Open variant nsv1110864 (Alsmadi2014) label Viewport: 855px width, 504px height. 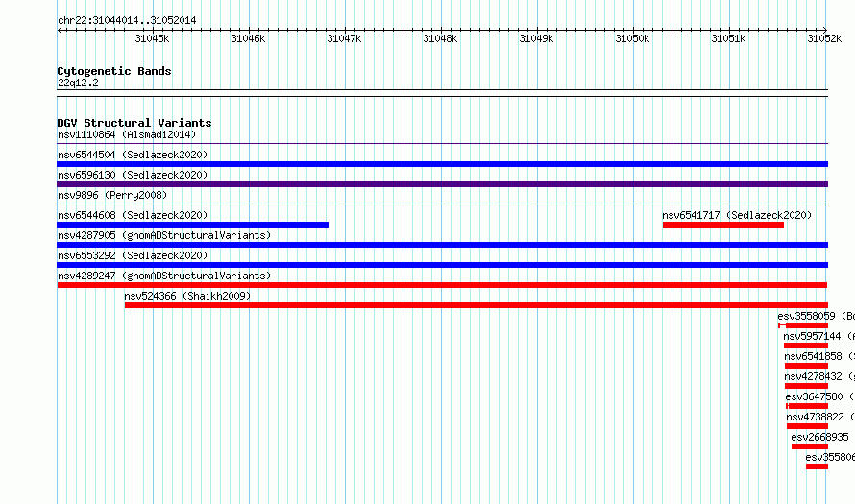pyautogui.click(x=127, y=134)
